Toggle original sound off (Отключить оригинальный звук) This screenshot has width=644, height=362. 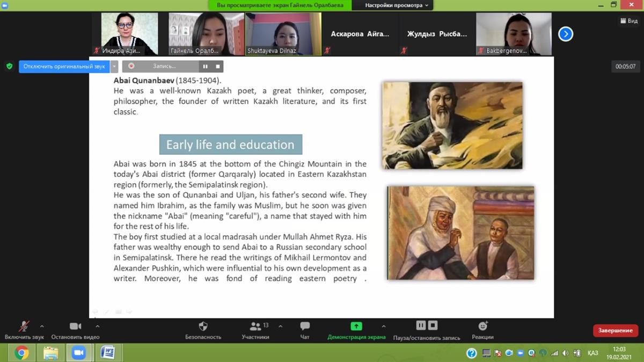(64, 67)
